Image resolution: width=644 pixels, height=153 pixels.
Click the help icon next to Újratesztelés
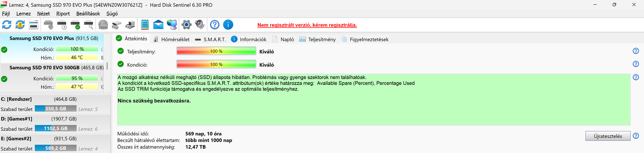(x=636, y=136)
